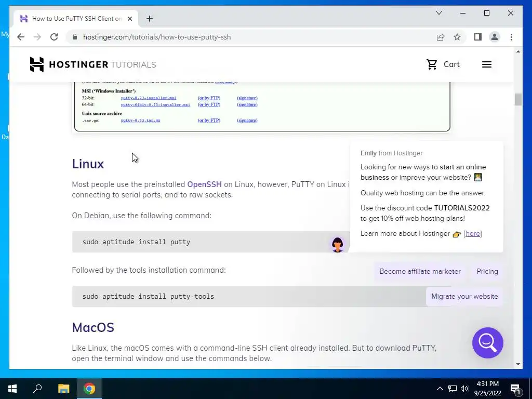Click the volume speaker tray icon

pyautogui.click(x=464, y=389)
